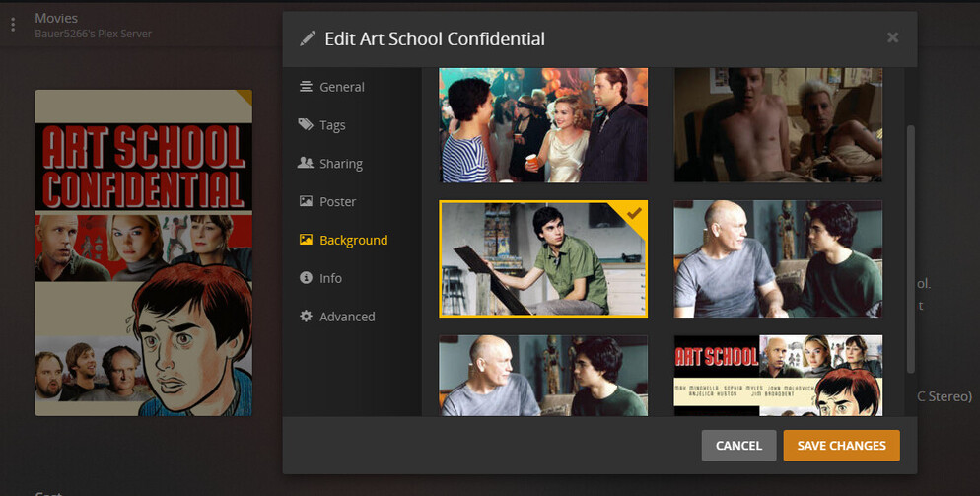Click the General list icon in sidebar
The image size is (980, 496).
coord(306,87)
